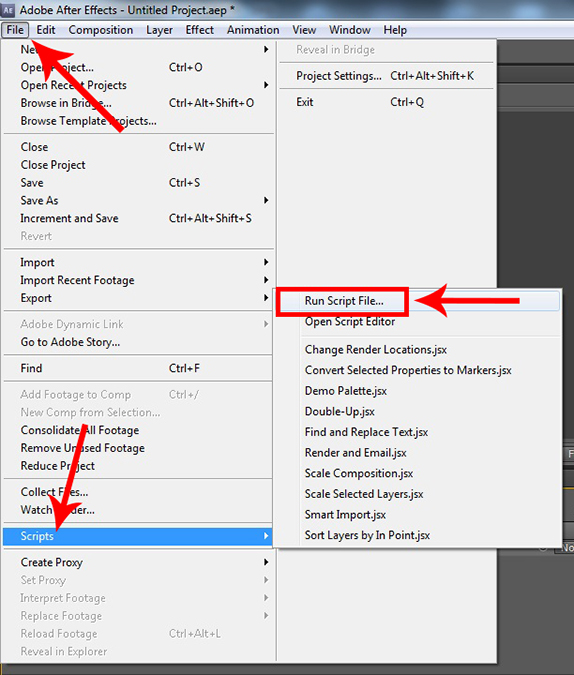Select Find in the File menu

click(x=138, y=368)
